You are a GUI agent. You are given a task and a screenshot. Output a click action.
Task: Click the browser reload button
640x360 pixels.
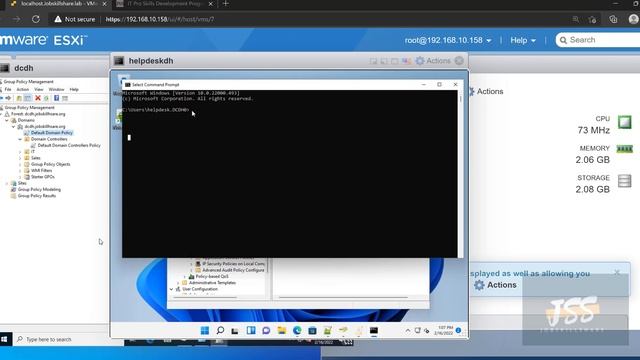tap(36, 19)
